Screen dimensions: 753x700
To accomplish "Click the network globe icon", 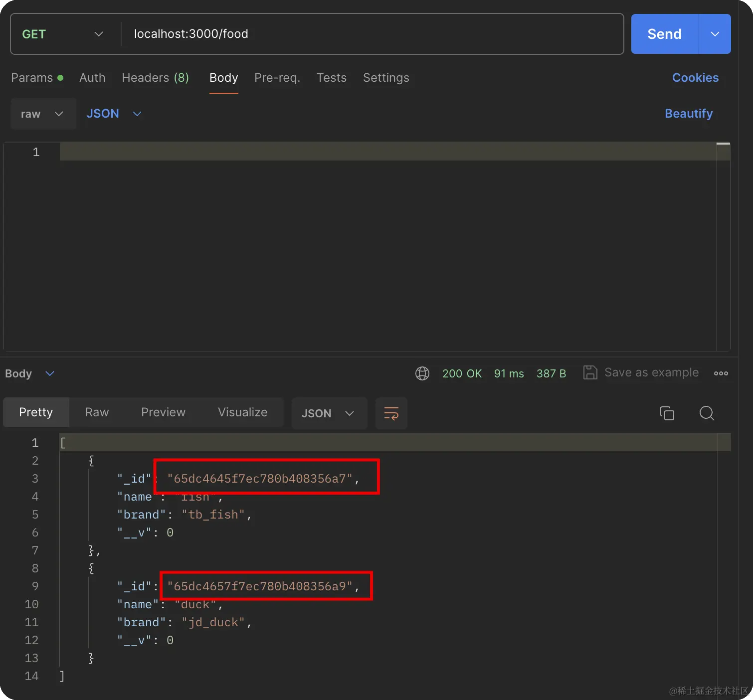I will tap(422, 373).
